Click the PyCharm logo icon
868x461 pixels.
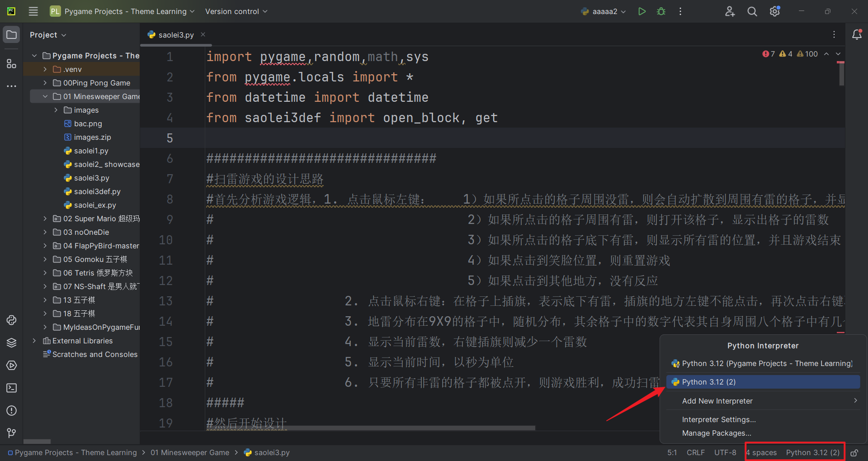(x=11, y=11)
